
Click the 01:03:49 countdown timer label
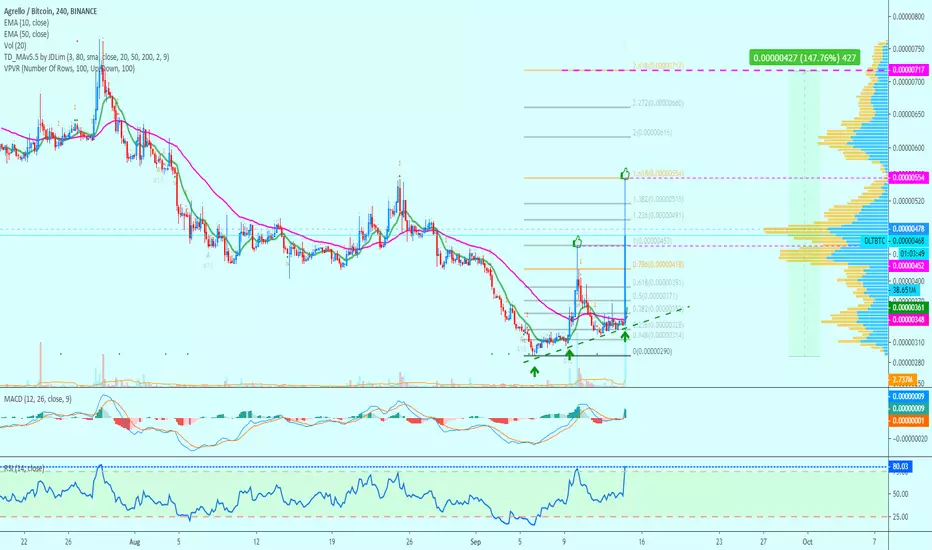pyautogui.click(x=912, y=254)
